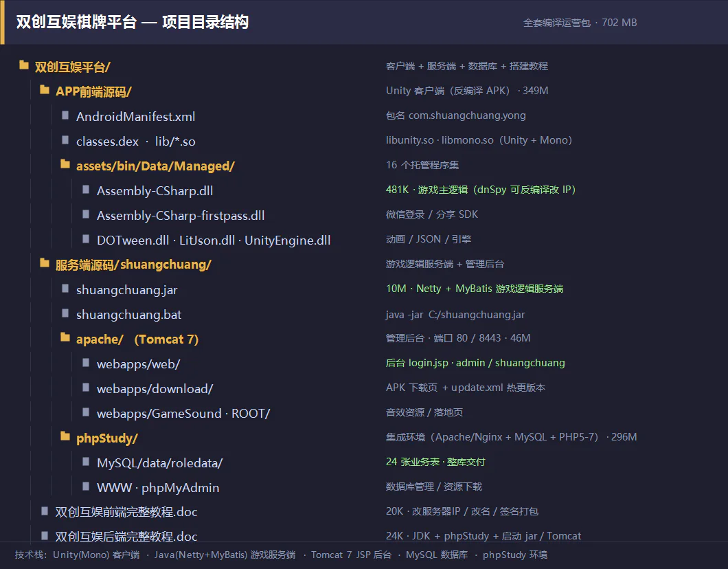Click the folder icon beside apache/ (Tomcat 7)
This screenshot has height=569, width=728.
point(65,337)
